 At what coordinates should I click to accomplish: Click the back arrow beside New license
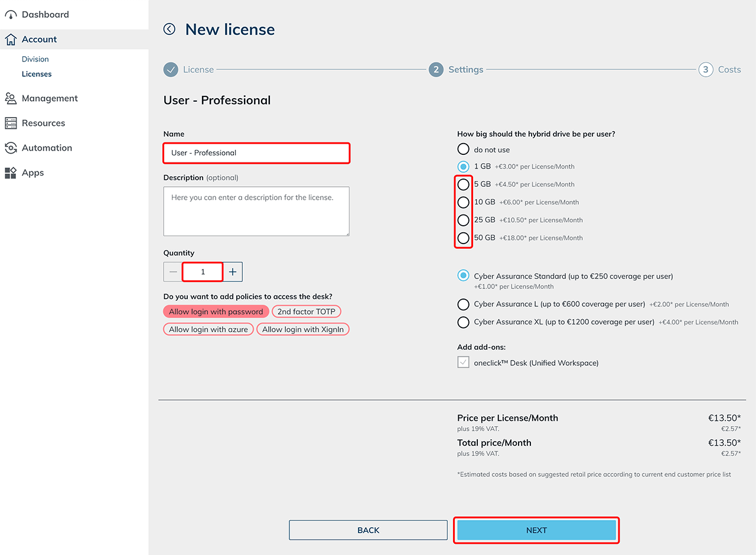[170, 29]
